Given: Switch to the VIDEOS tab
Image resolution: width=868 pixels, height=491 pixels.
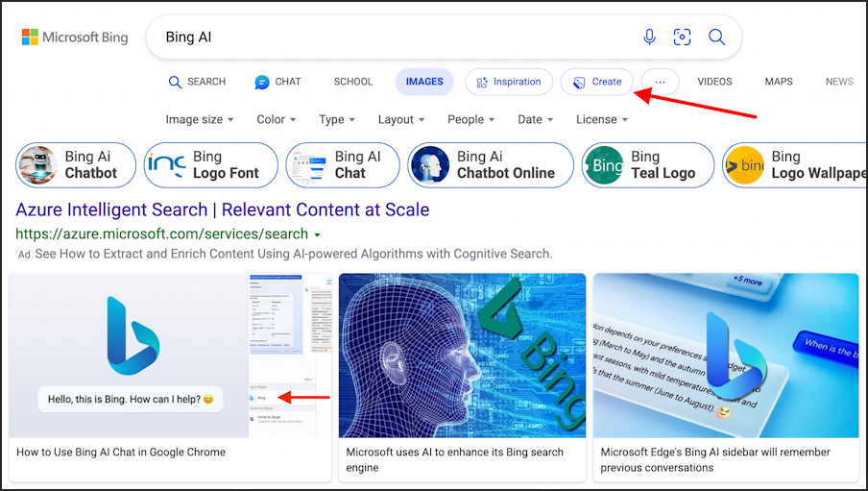Looking at the screenshot, I should 714,82.
